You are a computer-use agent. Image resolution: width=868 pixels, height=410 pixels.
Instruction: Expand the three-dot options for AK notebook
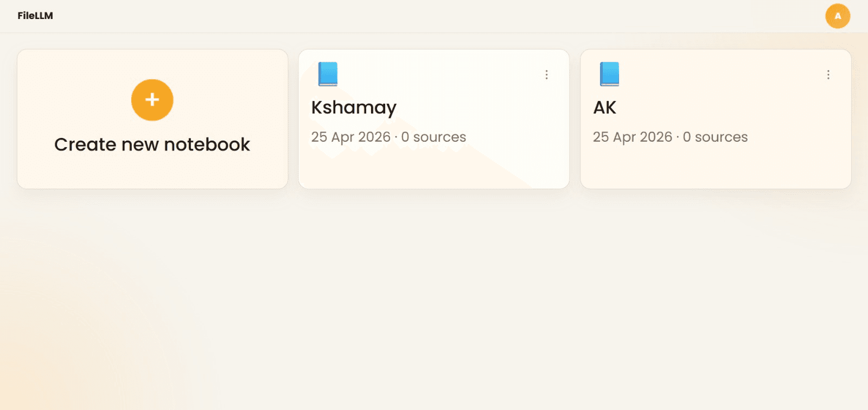pyautogui.click(x=828, y=75)
